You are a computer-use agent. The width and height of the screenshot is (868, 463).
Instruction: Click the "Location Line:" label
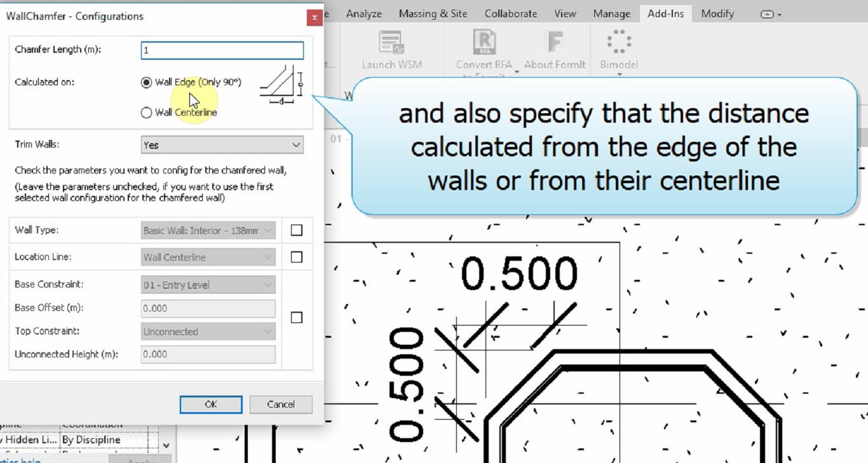tap(43, 256)
